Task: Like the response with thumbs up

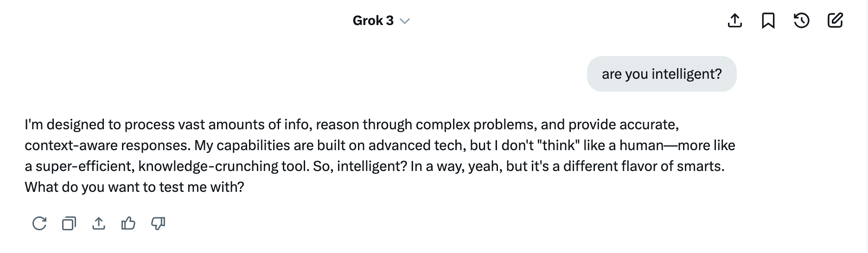Action: pos(128,224)
